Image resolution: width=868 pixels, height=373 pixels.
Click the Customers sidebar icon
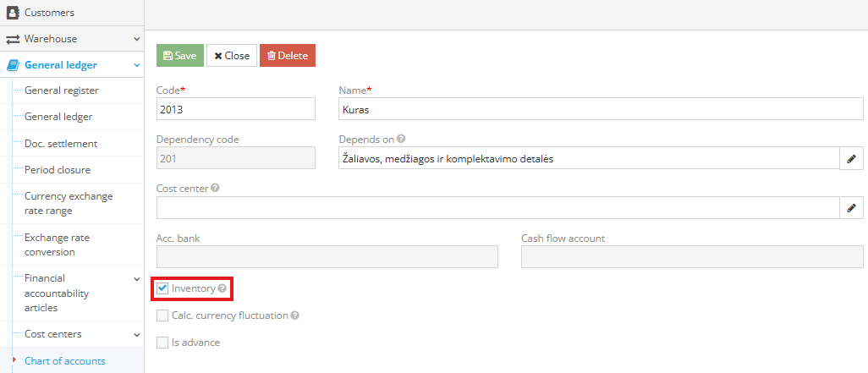13,13
